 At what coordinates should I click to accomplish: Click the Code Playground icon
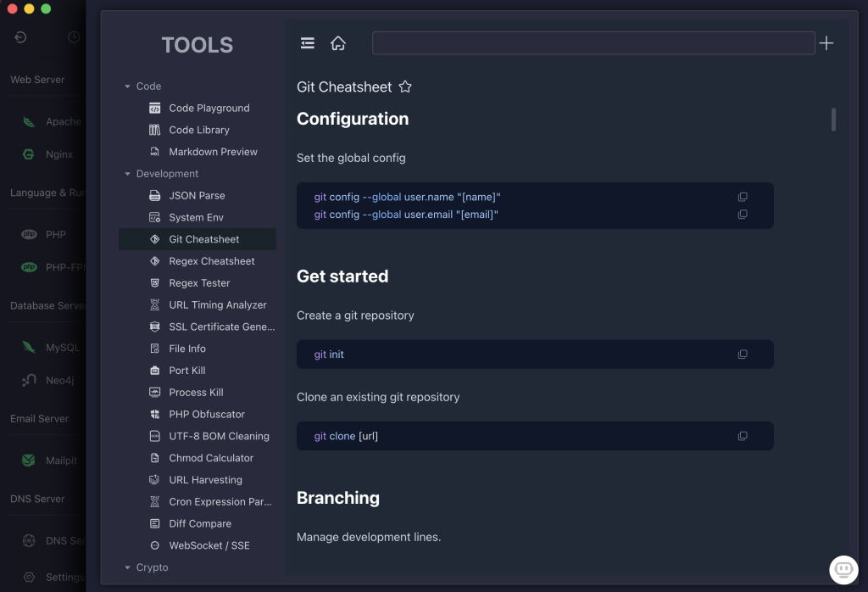click(x=155, y=108)
